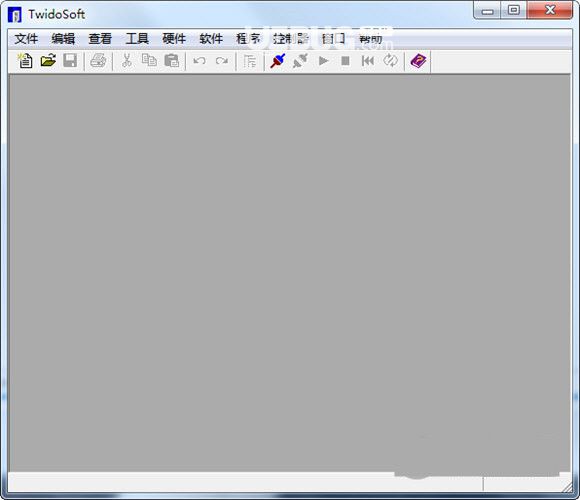Image resolution: width=580 pixels, height=500 pixels.
Task: Open the 窗口 menu
Action: pos(333,38)
